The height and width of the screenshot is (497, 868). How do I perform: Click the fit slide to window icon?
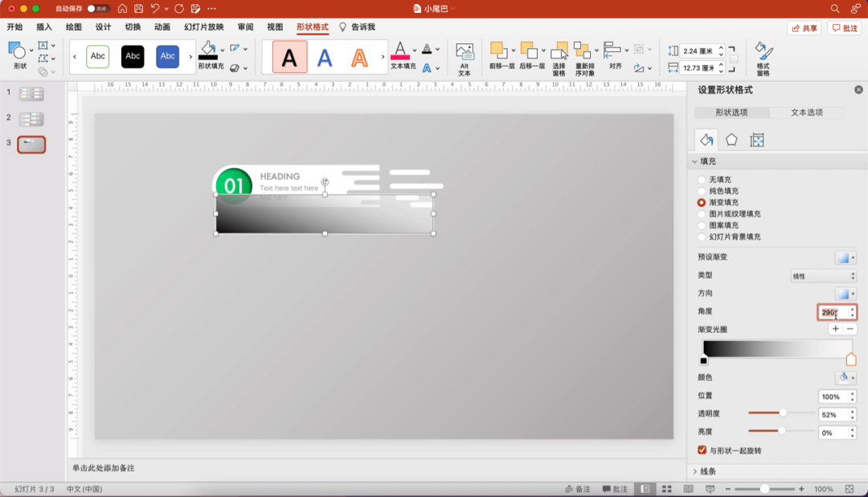click(x=850, y=489)
